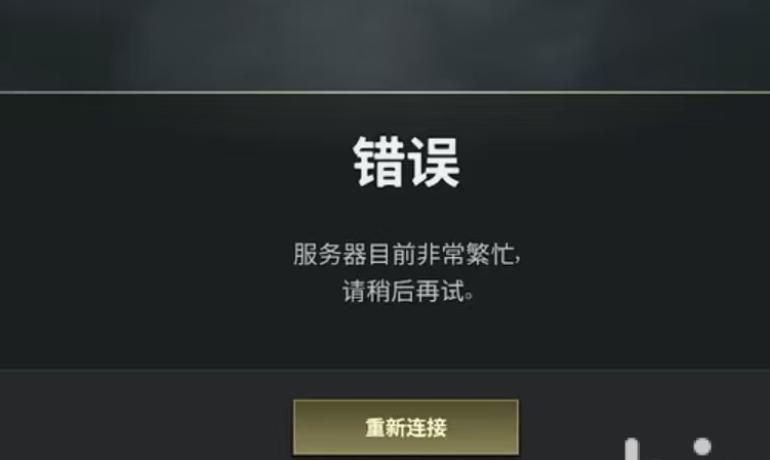Click the blurred gray banner above the gold line
The image size is (770, 460).
(385, 45)
